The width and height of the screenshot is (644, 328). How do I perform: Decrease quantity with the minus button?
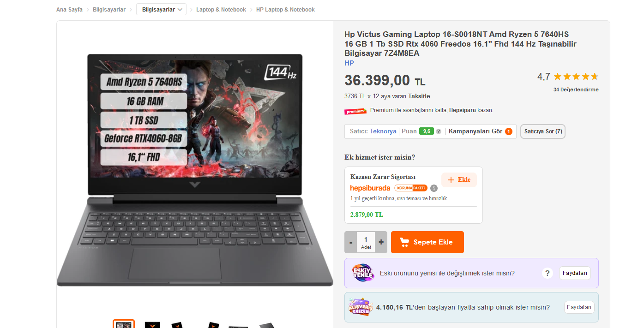point(351,242)
